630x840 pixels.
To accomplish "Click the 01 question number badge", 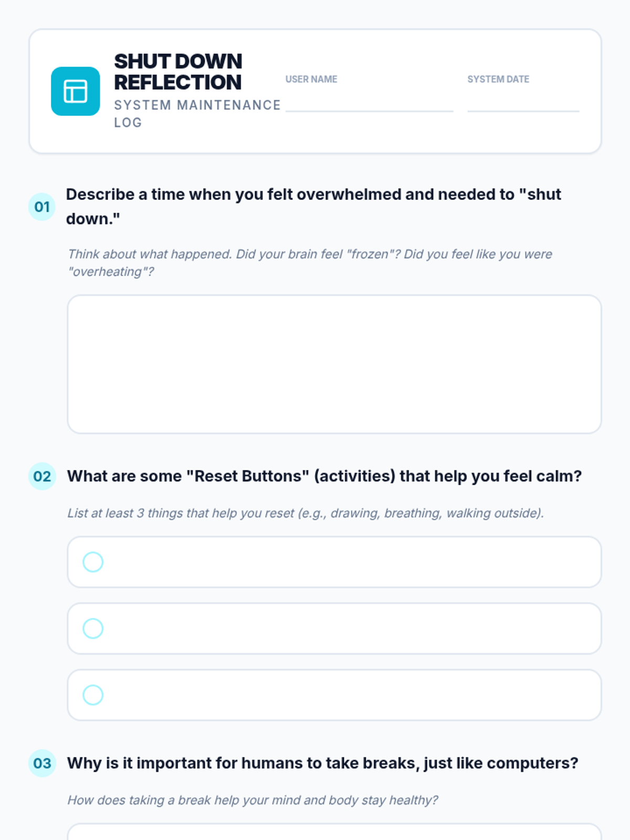I will (42, 207).
